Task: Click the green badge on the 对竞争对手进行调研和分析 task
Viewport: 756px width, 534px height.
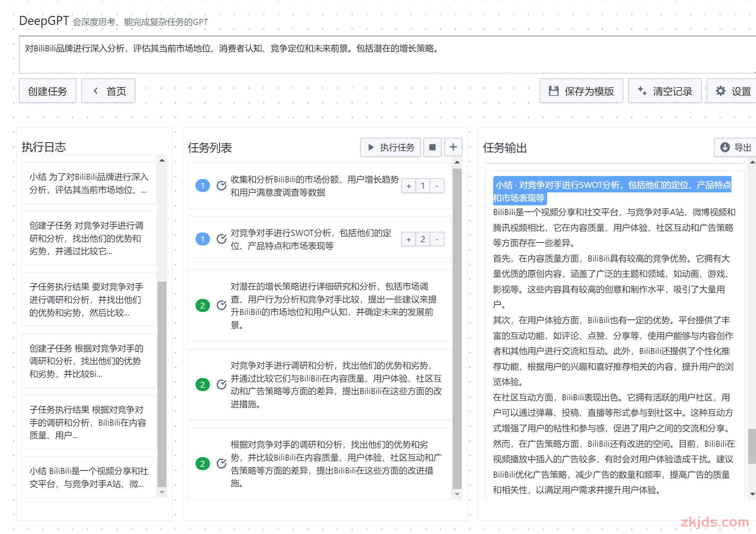Action: pyautogui.click(x=203, y=385)
